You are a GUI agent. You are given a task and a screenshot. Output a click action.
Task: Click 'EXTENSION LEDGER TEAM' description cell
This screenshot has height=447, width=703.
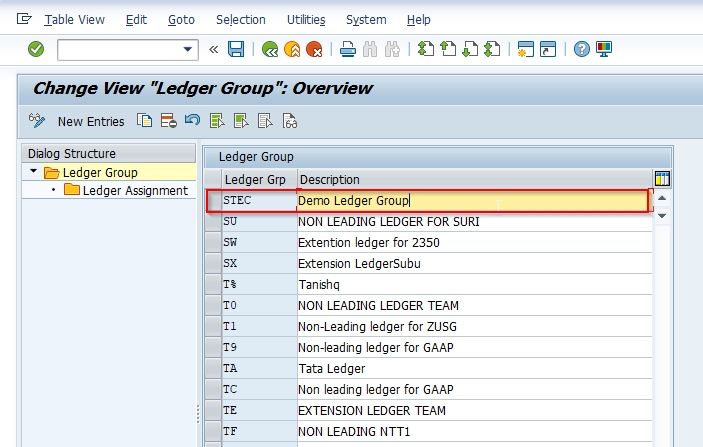[x=474, y=411]
